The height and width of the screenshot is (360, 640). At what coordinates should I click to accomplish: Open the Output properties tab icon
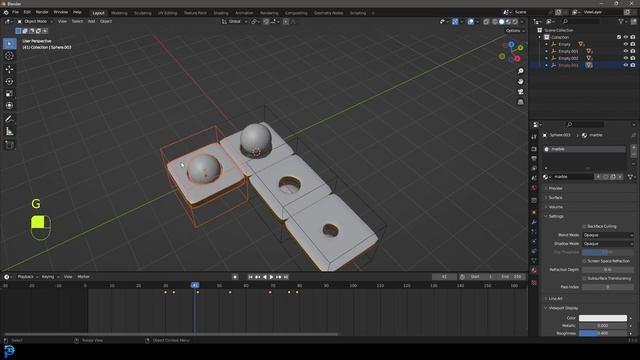(x=534, y=159)
